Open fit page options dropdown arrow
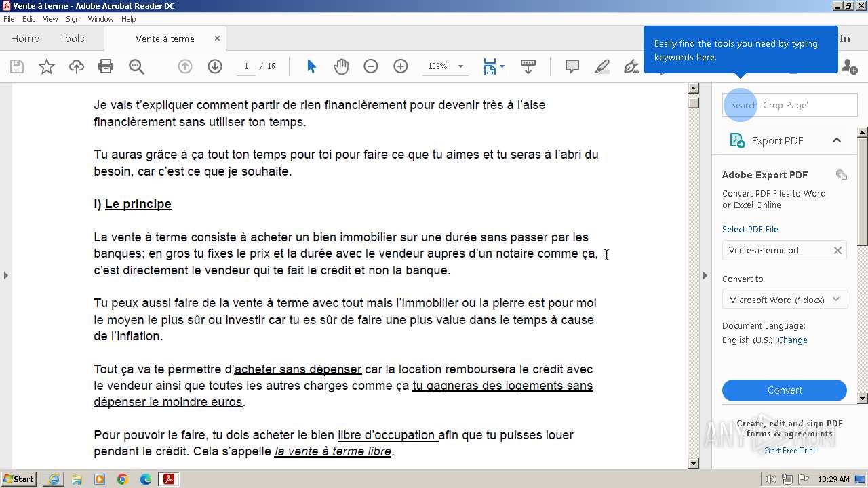Screen dimensions: 868x488 tap(502, 66)
